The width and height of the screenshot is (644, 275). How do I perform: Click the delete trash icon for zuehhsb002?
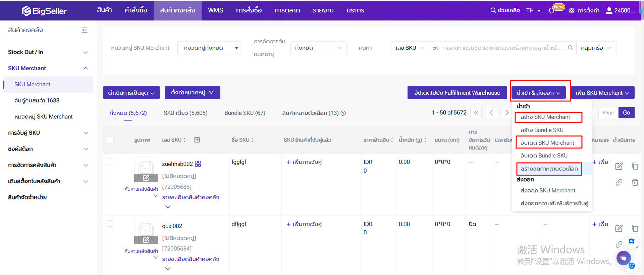coord(635,182)
